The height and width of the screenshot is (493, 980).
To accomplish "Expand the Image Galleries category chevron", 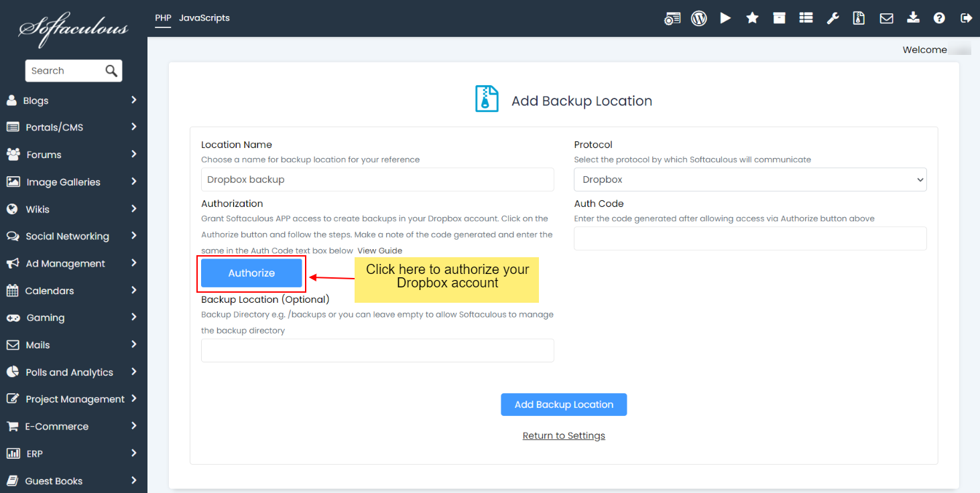I will pyautogui.click(x=134, y=181).
